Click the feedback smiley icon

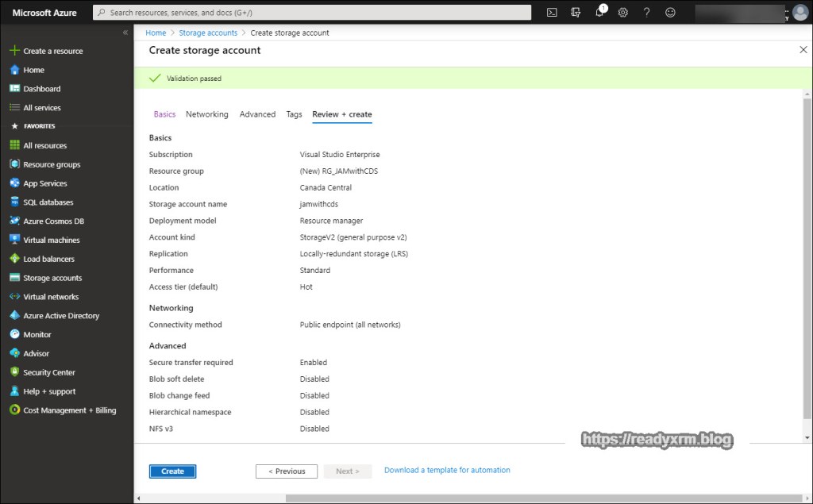[x=671, y=13]
